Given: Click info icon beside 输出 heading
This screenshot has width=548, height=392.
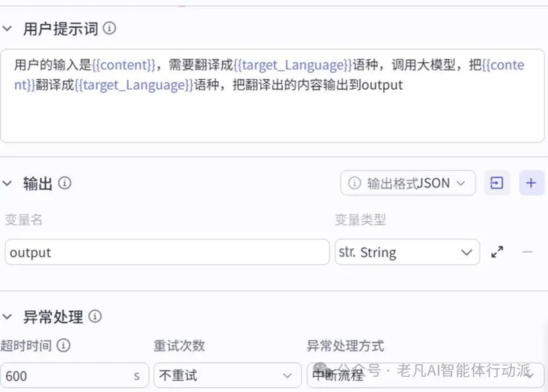Looking at the screenshot, I should tap(65, 183).
